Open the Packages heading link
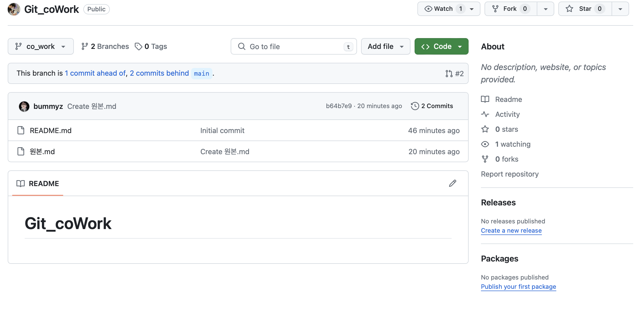Image resolution: width=644 pixels, height=314 pixels. pos(500,259)
